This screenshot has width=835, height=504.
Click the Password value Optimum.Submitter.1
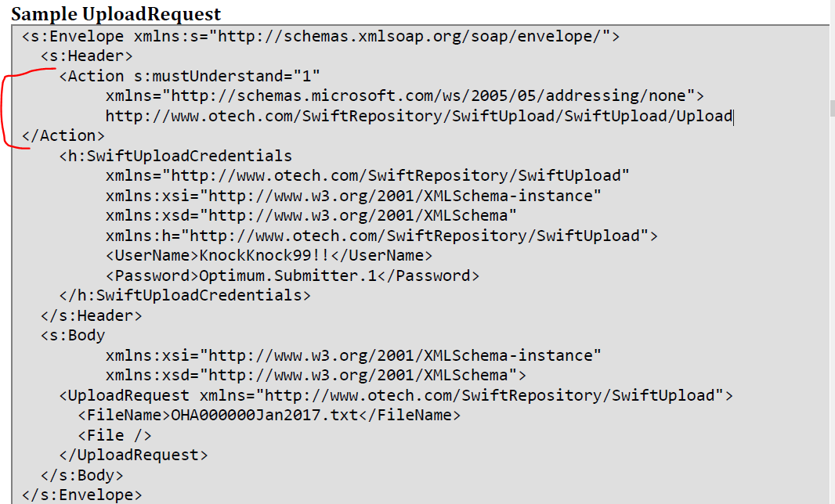[287, 275]
